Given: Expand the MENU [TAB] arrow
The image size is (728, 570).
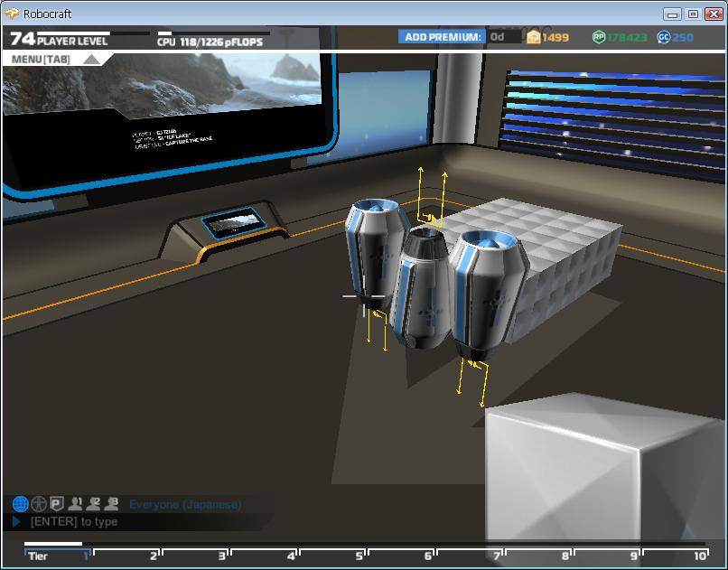Looking at the screenshot, I should coord(91,60).
